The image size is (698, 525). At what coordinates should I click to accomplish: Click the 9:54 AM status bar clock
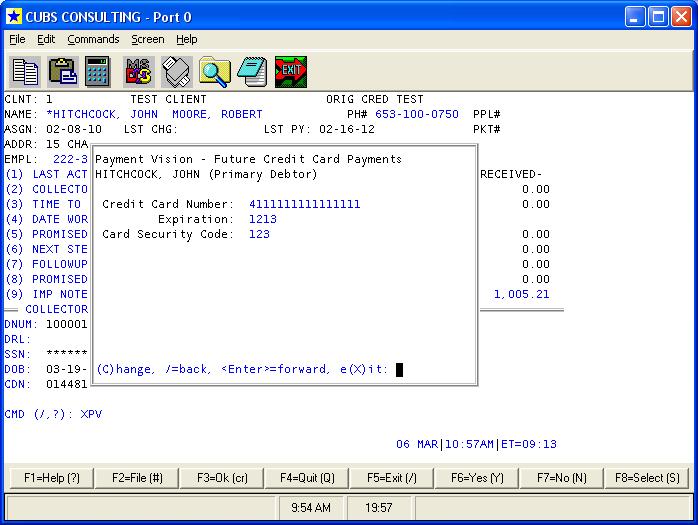[x=311, y=508]
